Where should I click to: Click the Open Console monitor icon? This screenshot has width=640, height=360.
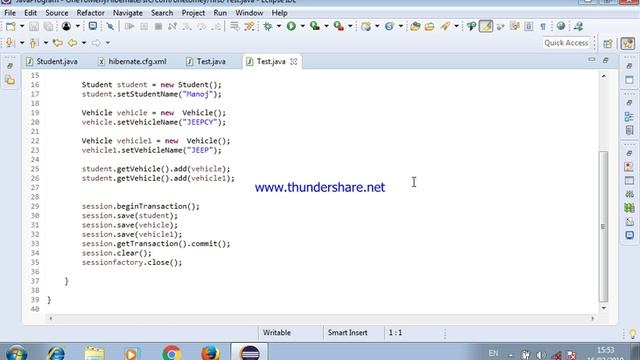click(x=93, y=27)
